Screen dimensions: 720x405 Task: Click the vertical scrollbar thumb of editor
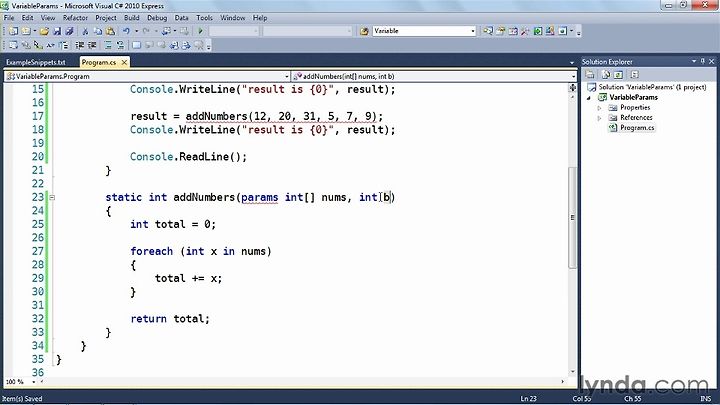(x=572, y=217)
